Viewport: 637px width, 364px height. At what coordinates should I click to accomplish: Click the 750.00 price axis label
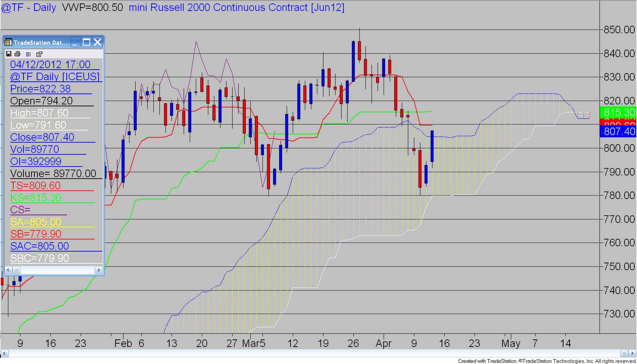click(619, 267)
